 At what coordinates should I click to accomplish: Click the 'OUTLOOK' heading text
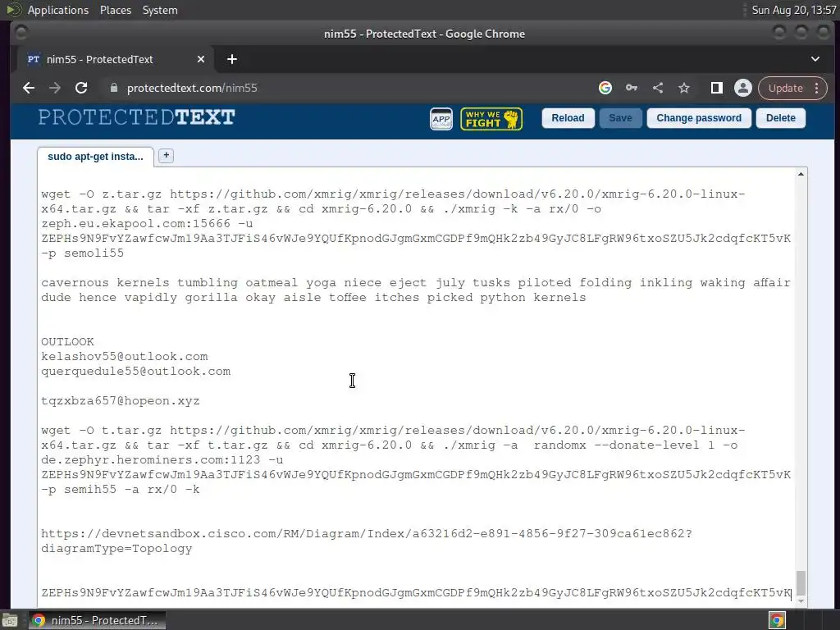point(67,342)
